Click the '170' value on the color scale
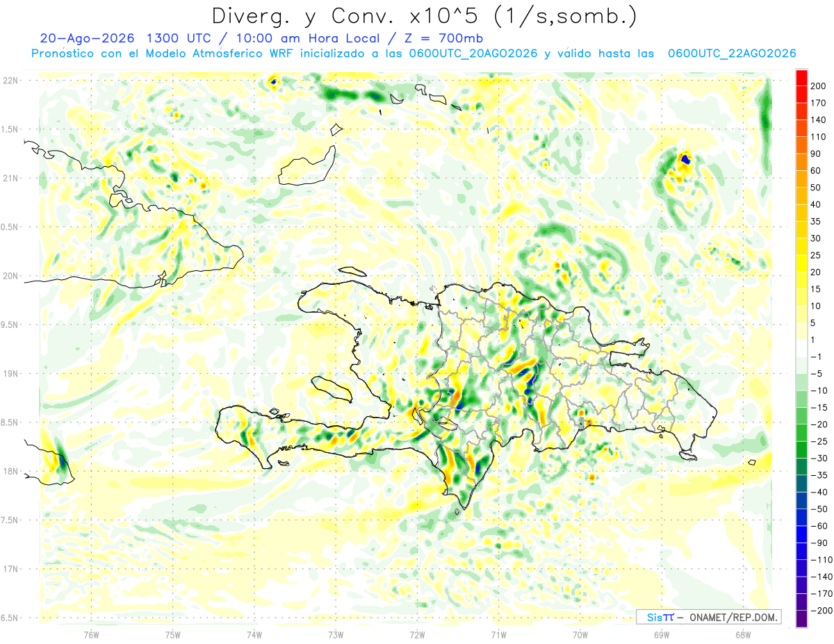The image size is (834, 644). [818, 103]
